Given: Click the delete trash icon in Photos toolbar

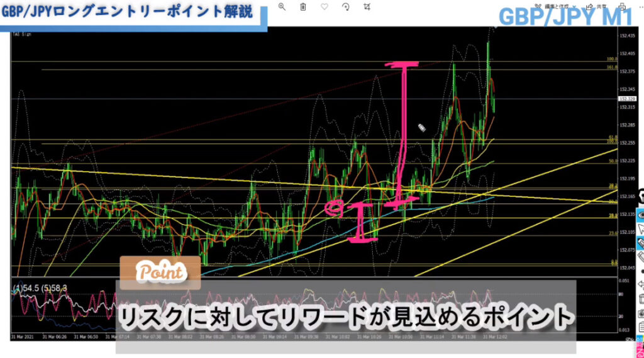Looking at the screenshot, I should [303, 6].
